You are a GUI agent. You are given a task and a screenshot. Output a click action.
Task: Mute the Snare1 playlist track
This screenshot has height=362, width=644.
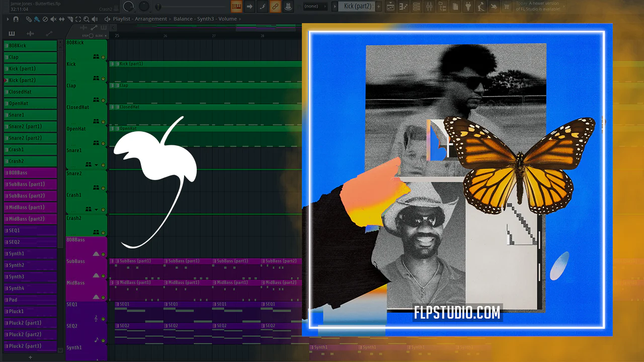pos(103,165)
